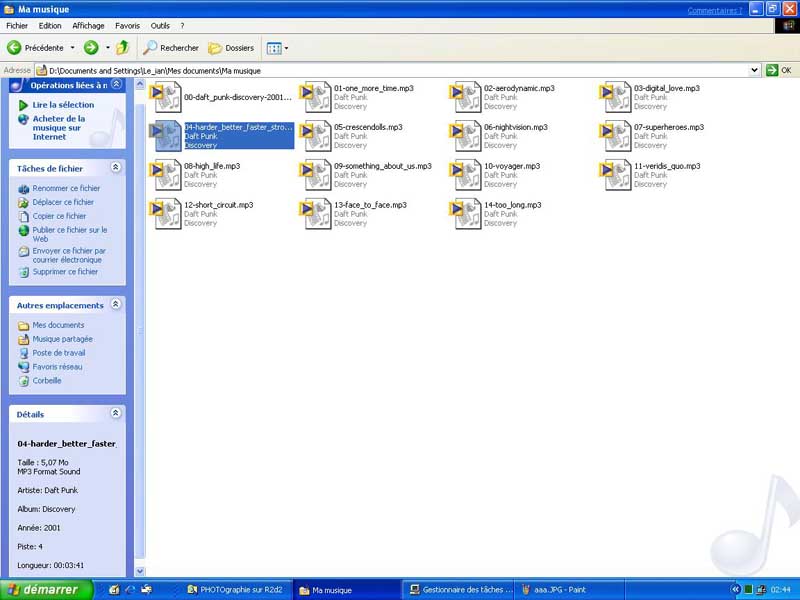Open the démarrer Start menu
This screenshot has width=800, height=600.
[x=46, y=590]
